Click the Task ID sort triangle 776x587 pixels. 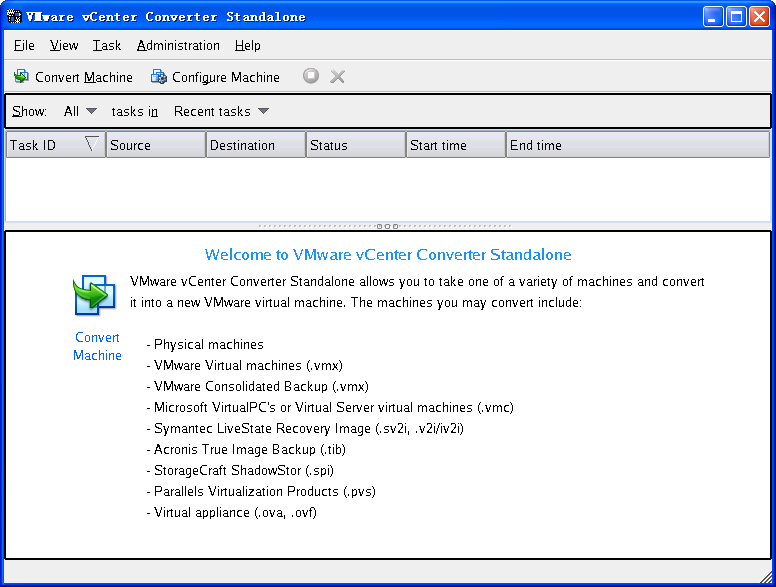pos(92,144)
